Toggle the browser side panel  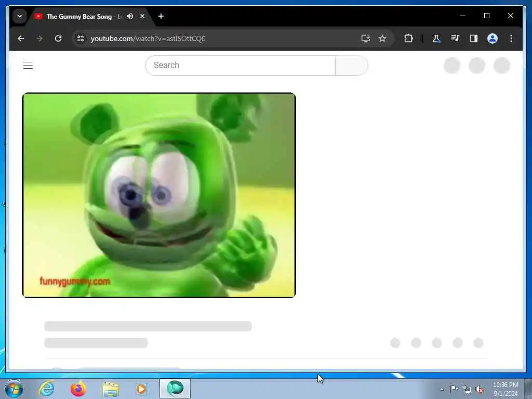click(474, 38)
